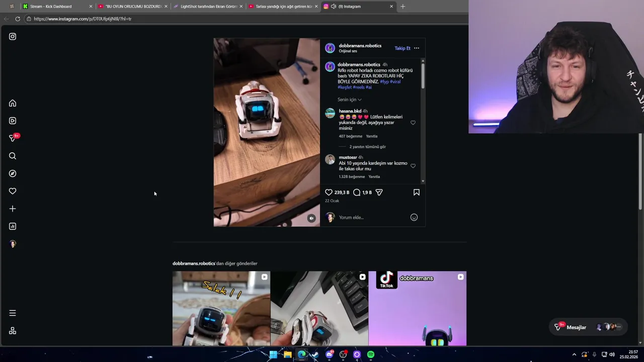This screenshot has height=362, width=644.
Task: Open the Meta apps icon at sidebar bottom
Action: (13, 331)
